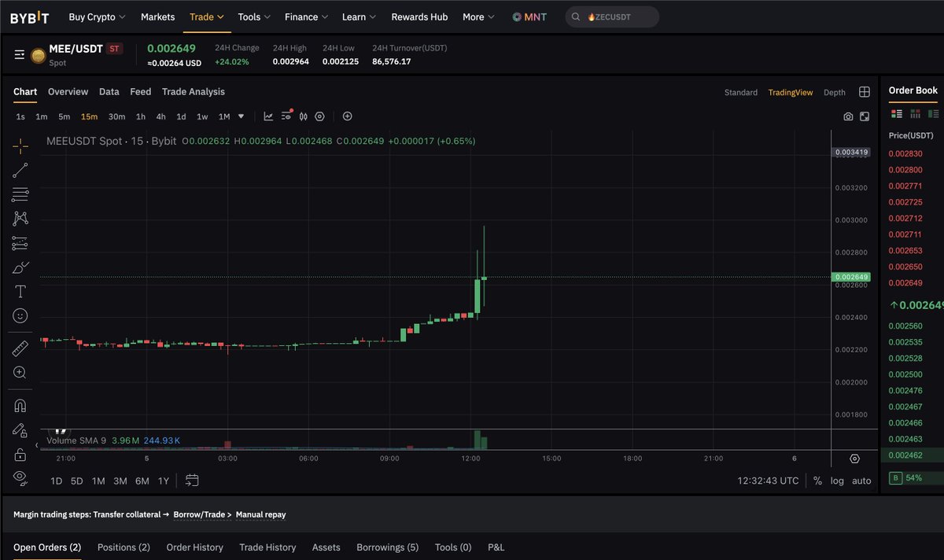
Task: Select the Text annotation tool
Action: coord(20,292)
